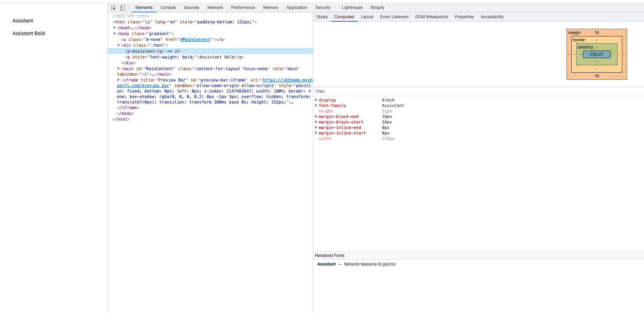
Task: Click the node options ellipsis on selected row
Action: click(x=110, y=51)
